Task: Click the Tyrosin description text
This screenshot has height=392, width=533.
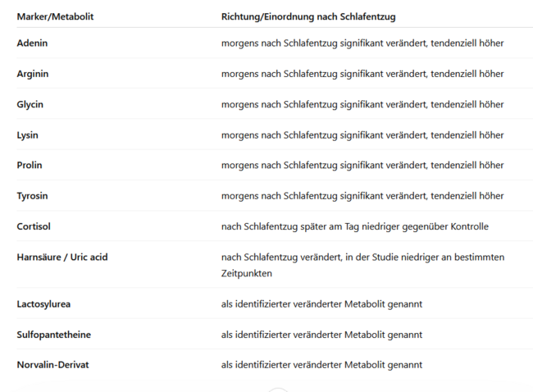Action: click(362, 196)
